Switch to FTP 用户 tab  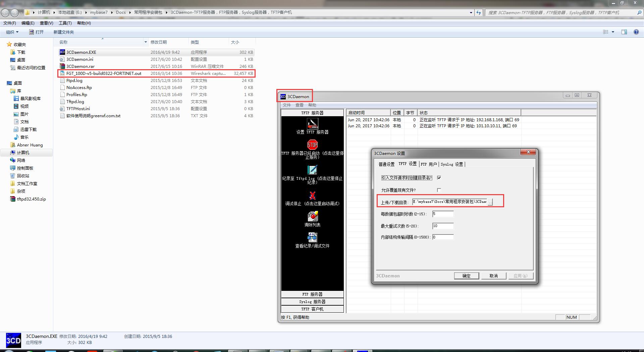tap(429, 164)
